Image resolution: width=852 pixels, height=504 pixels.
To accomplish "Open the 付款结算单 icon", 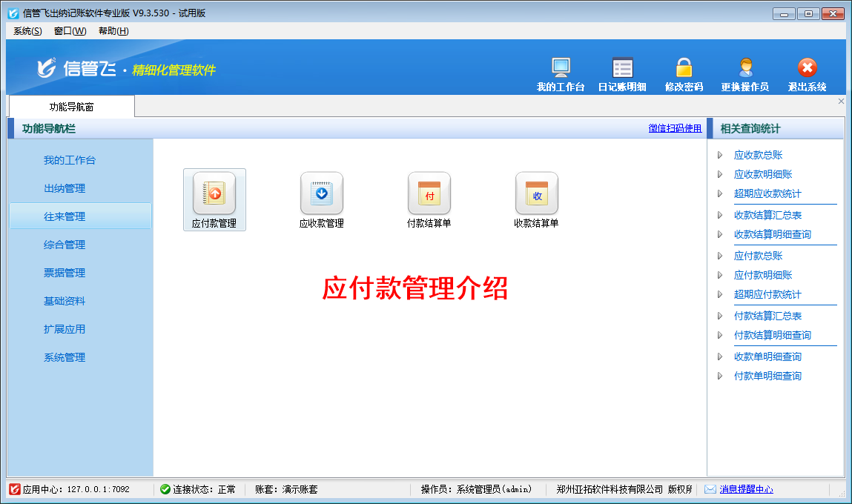I will (x=429, y=194).
